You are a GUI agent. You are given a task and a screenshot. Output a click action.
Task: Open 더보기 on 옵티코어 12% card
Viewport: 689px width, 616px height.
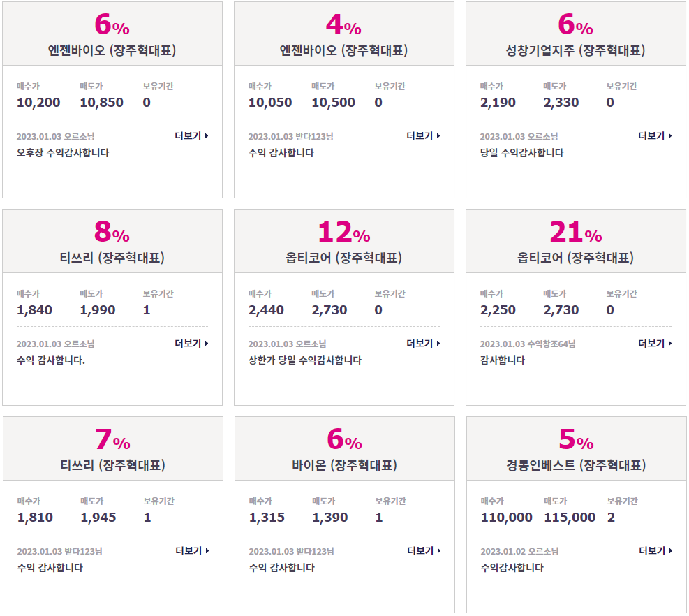(423, 344)
